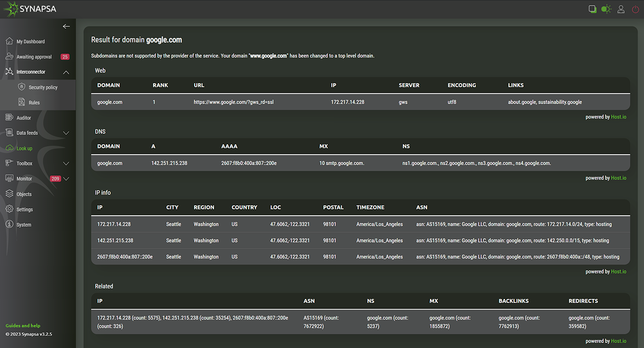The width and height of the screenshot is (644, 348).
Task: Open Settings via the gear icon
Action: click(9, 209)
